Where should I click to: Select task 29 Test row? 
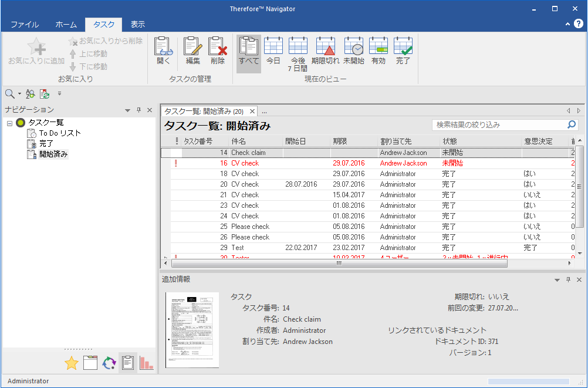367,248
